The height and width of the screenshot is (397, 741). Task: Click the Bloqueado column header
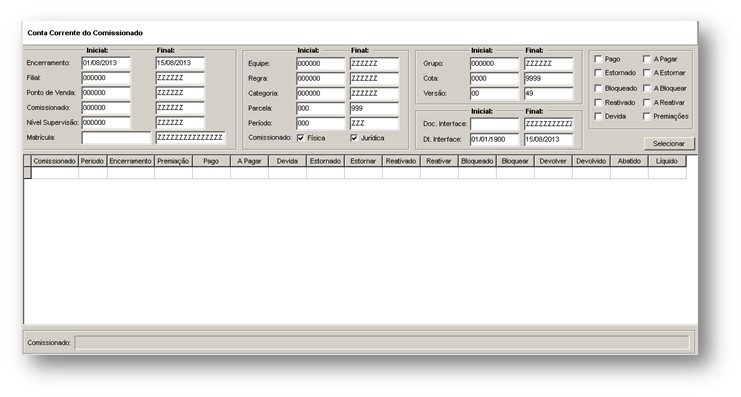pyautogui.click(x=477, y=161)
